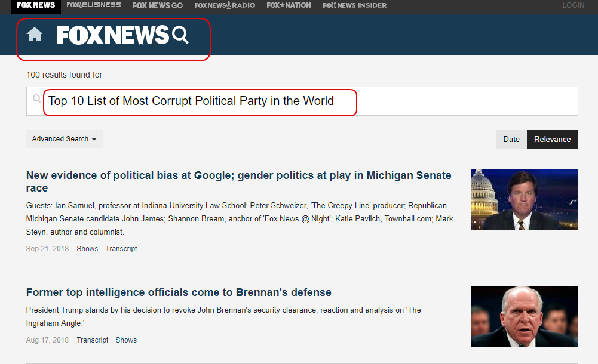Open Fox Business in the top bar

click(93, 5)
